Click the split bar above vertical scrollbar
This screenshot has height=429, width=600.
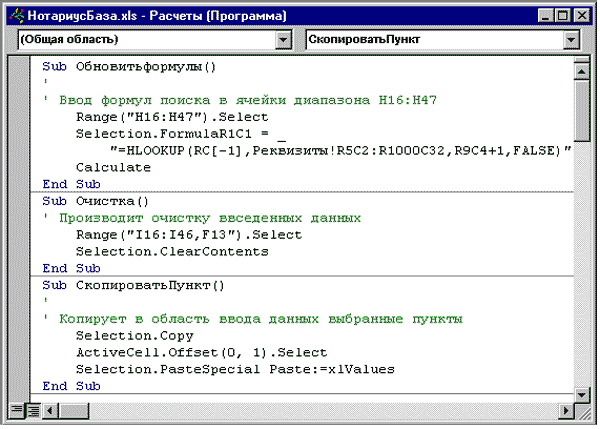click(582, 60)
